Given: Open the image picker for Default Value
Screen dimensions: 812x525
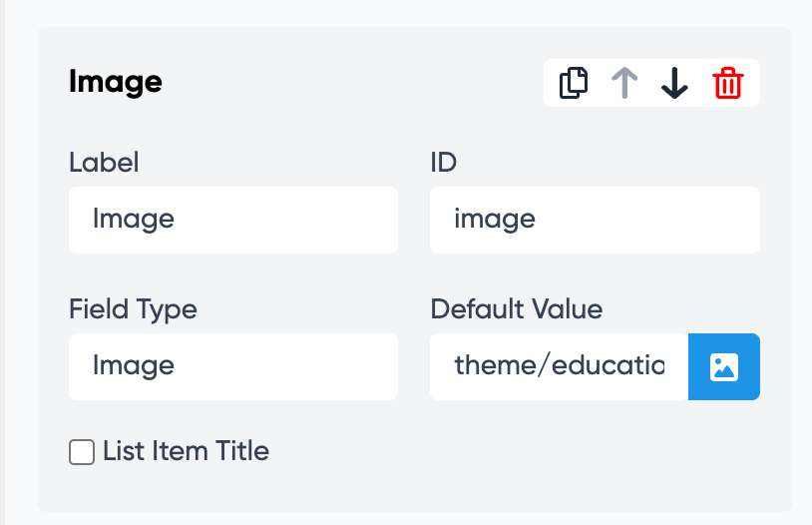Looking at the screenshot, I should point(724,366).
